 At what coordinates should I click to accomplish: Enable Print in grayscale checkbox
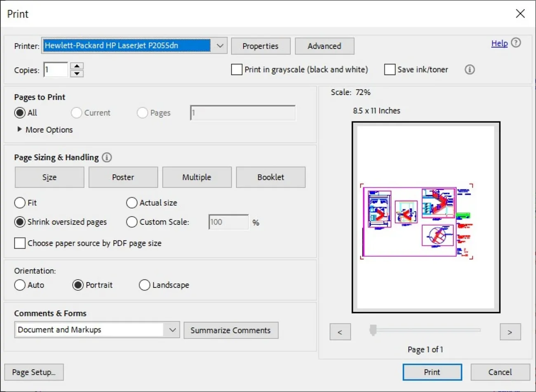point(237,70)
